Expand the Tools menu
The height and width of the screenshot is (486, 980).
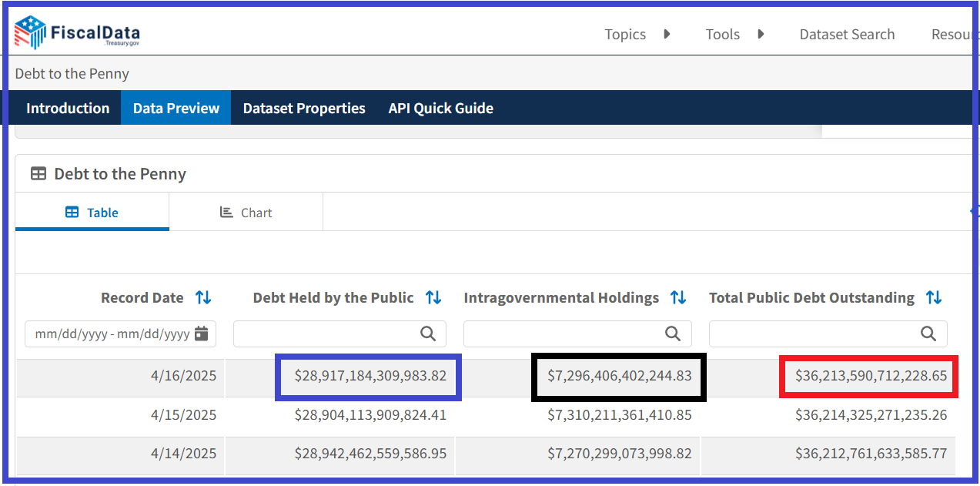tap(734, 35)
